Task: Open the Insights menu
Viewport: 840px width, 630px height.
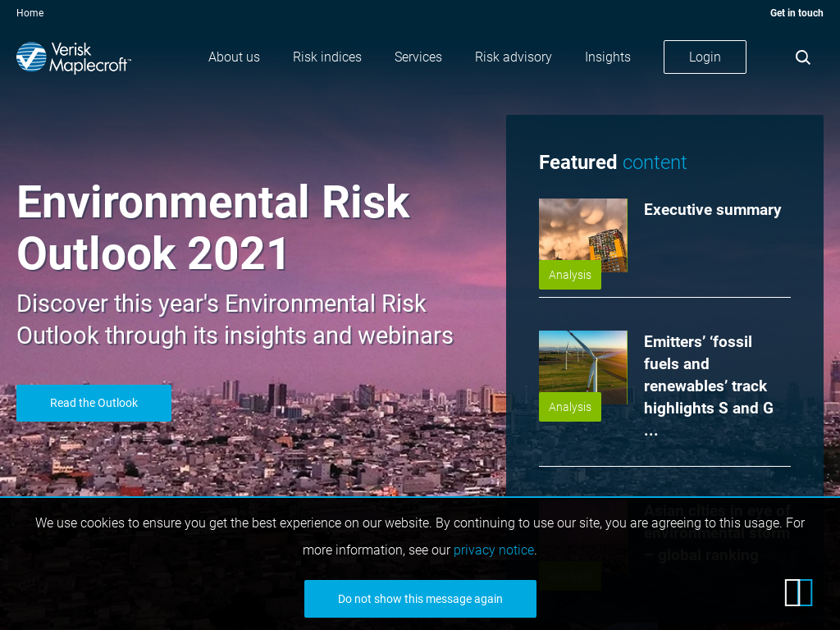Action: (608, 57)
